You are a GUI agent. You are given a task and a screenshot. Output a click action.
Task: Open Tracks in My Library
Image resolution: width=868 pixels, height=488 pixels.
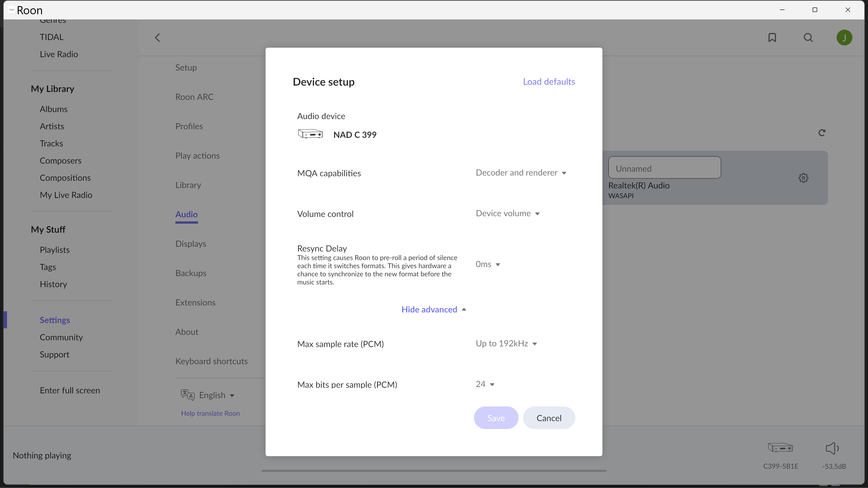[51, 143]
